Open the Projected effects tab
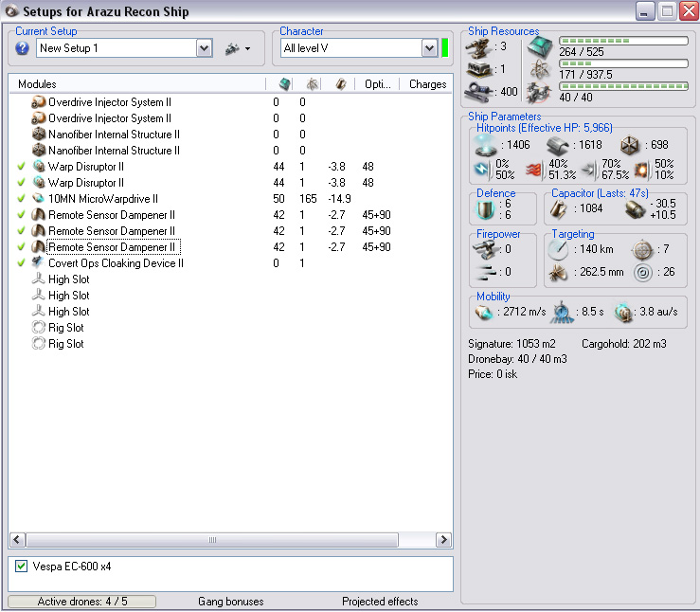Image resolution: width=700 pixels, height=612 pixels. click(x=380, y=602)
